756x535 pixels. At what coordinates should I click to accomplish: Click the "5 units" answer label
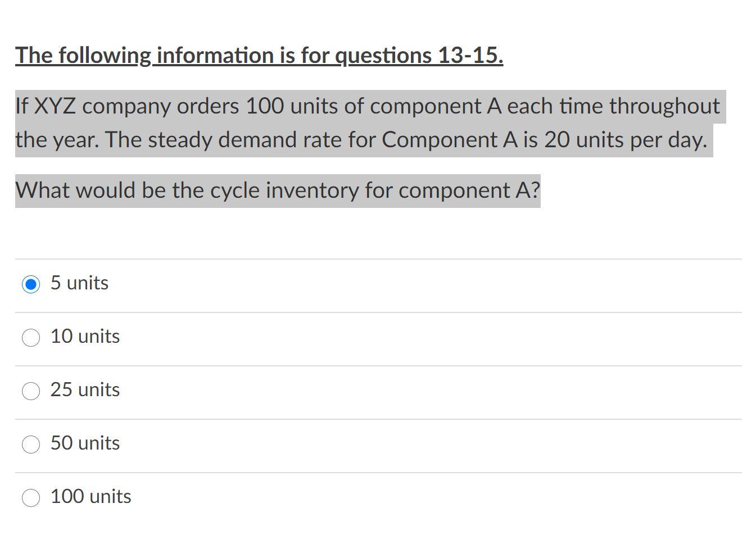[79, 284]
